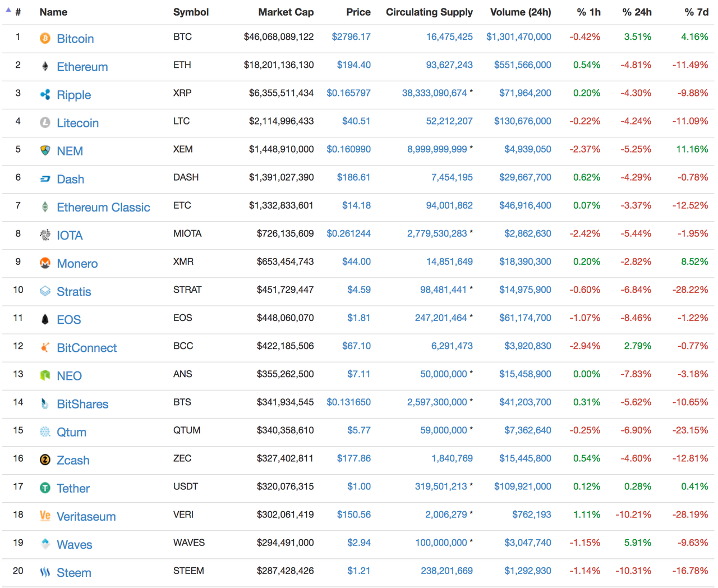Click the Ethereum Classic green icon
This screenshot has height=588, width=718.
45,207
